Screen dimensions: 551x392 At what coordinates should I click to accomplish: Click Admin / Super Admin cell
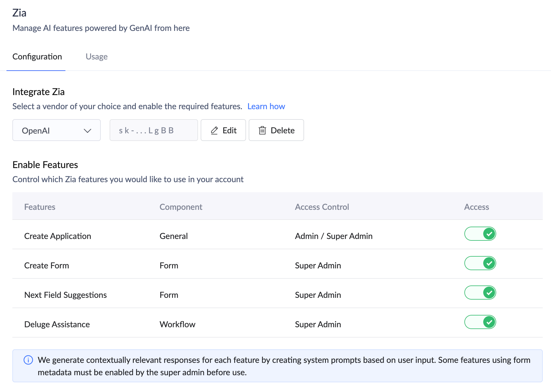tap(334, 236)
